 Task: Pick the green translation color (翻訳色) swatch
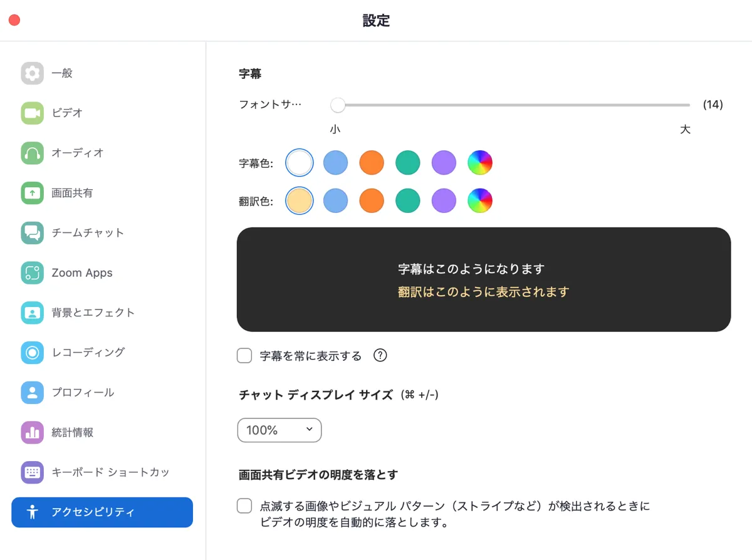pyautogui.click(x=407, y=201)
